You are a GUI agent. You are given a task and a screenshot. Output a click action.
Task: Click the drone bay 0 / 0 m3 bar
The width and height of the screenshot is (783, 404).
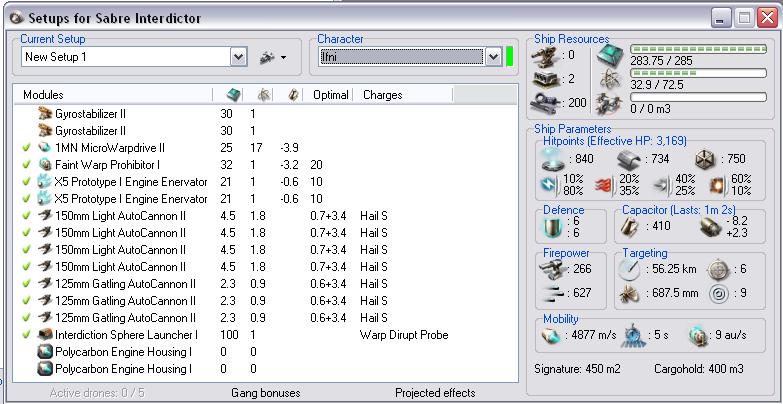(x=698, y=97)
